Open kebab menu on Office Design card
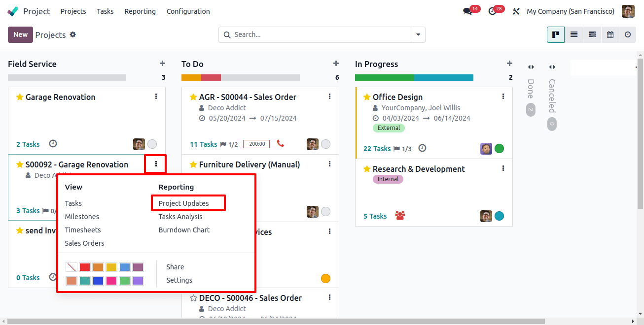The width and height of the screenshot is (644, 325). click(x=503, y=97)
